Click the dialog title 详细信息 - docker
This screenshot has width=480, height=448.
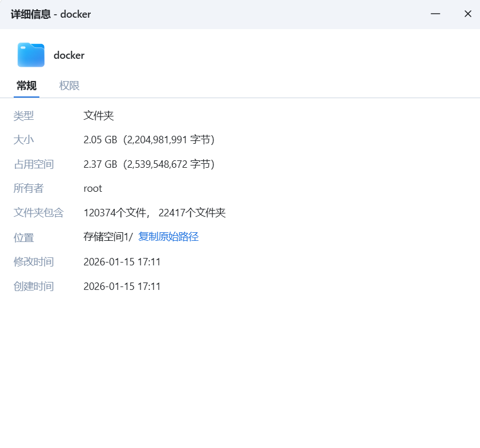click(51, 14)
